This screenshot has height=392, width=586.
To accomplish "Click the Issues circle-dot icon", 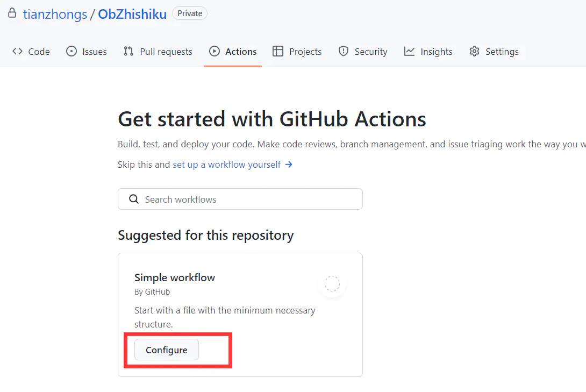I will click(72, 52).
